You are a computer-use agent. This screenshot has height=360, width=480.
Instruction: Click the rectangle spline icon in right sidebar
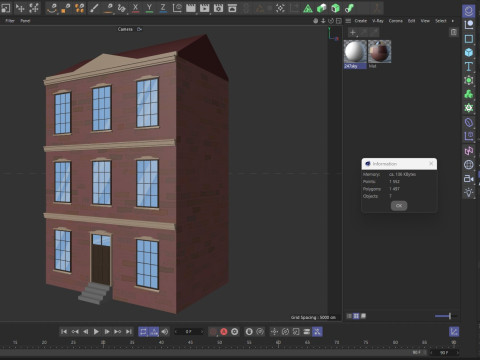(x=469, y=39)
